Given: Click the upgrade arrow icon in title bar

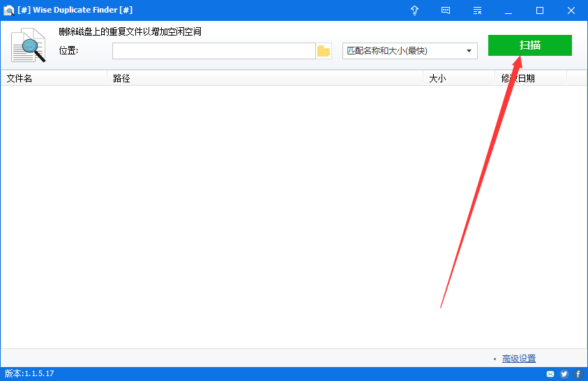Looking at the screenshot, I should [415, 10].
